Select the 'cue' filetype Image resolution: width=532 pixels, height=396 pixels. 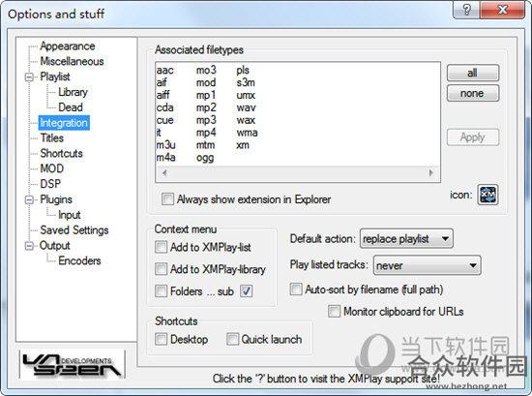click(164, 120)
